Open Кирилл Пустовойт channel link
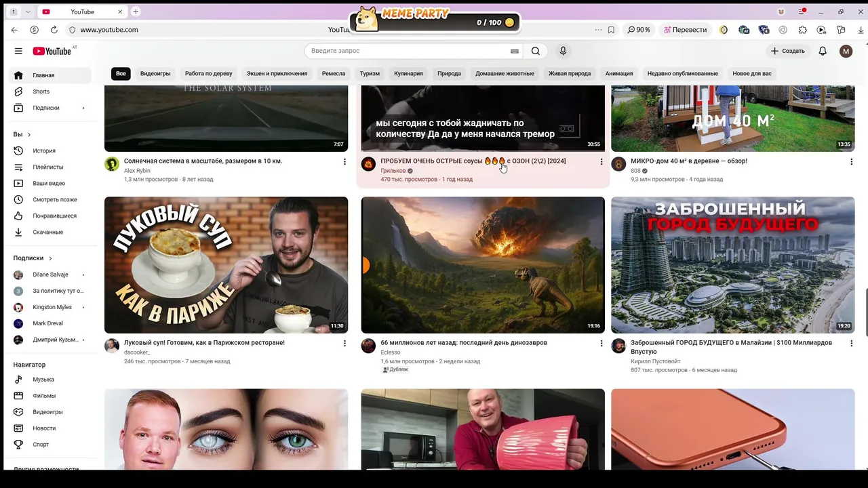Screen dimensions: 868x488 (655, 361)
